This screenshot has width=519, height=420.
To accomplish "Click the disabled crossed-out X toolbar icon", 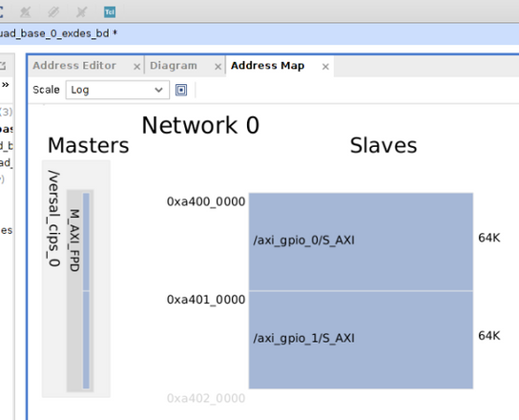I will coord(81,12).
